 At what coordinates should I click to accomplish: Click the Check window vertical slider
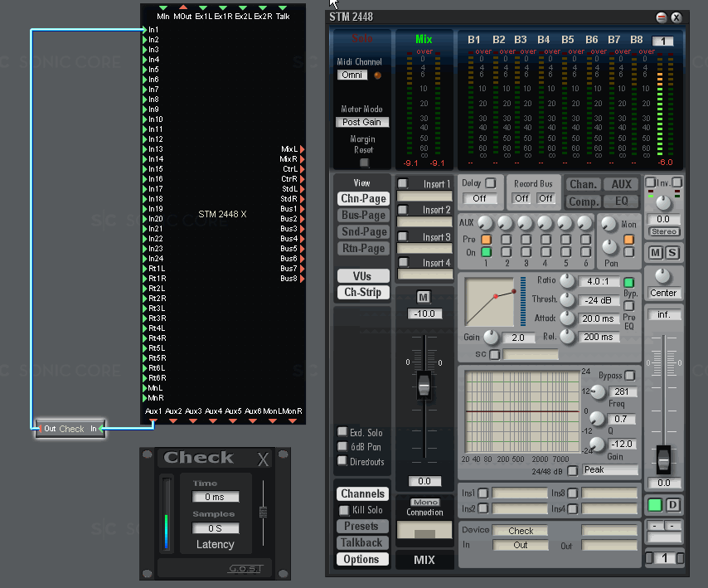263,513
